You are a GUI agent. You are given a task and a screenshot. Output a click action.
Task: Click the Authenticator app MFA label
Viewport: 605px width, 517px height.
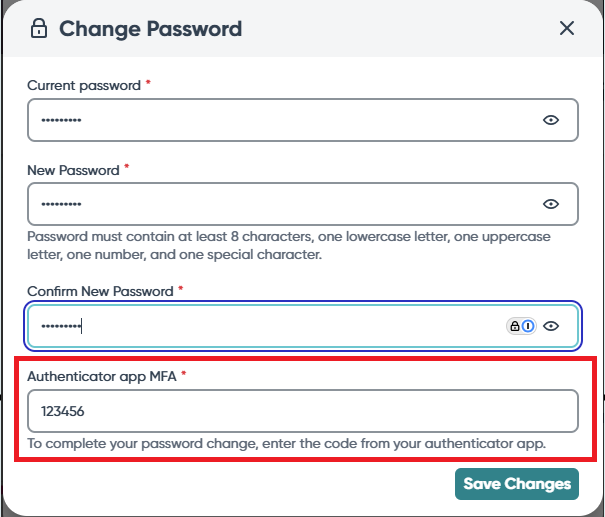pyautogui.click(x=102, y=376)
